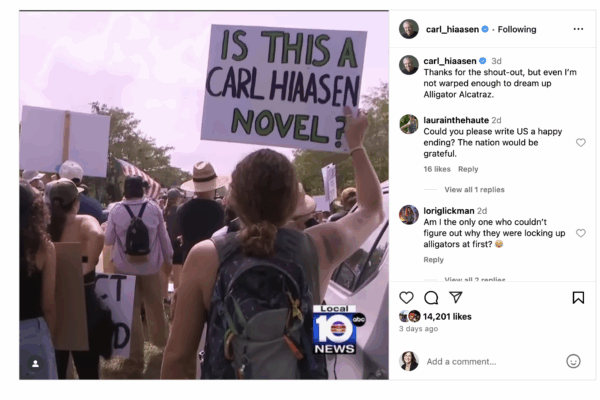Reply to laurainthehaute's comment
Screen dimensions: 600x400
tap(468, 169)
